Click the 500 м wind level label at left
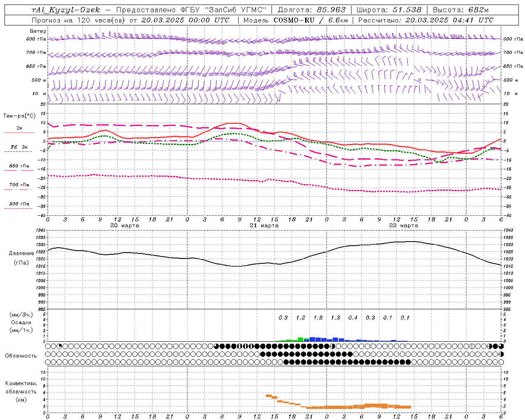 point(39,80)
